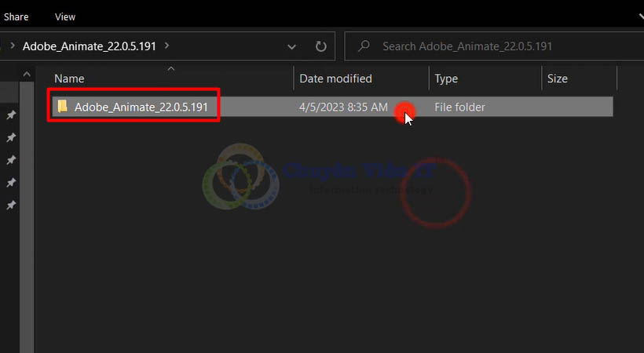This screenshot has width=644, height=353.
Task: Focus the Search Adobe_Animate_22.0.5.191 field
Action: pos(494,46)
